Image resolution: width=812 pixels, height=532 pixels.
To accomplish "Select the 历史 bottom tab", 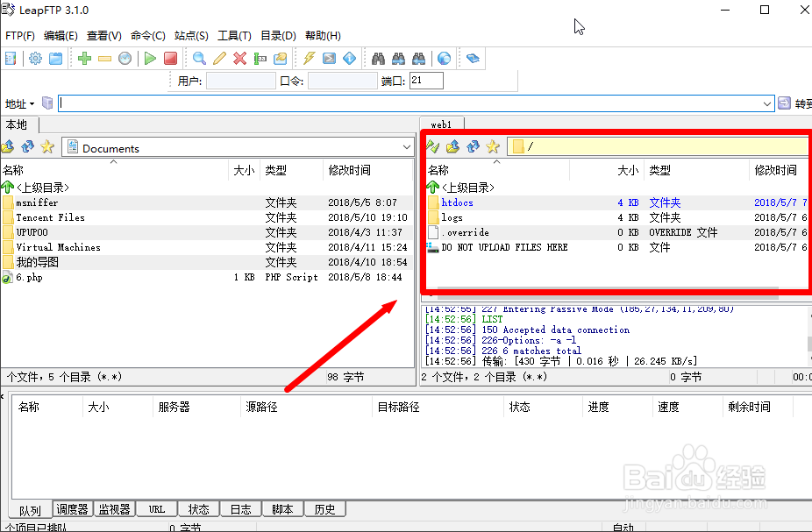I will (x=324, y=509).
